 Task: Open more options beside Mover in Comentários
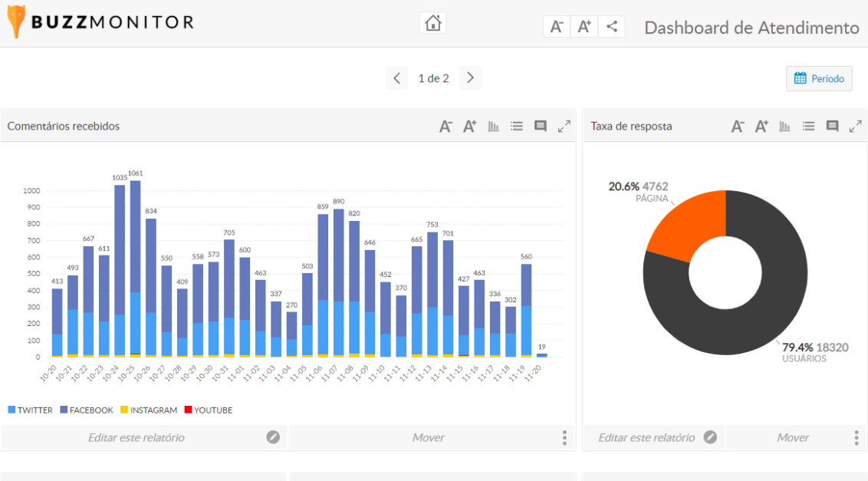coord(564,438)
